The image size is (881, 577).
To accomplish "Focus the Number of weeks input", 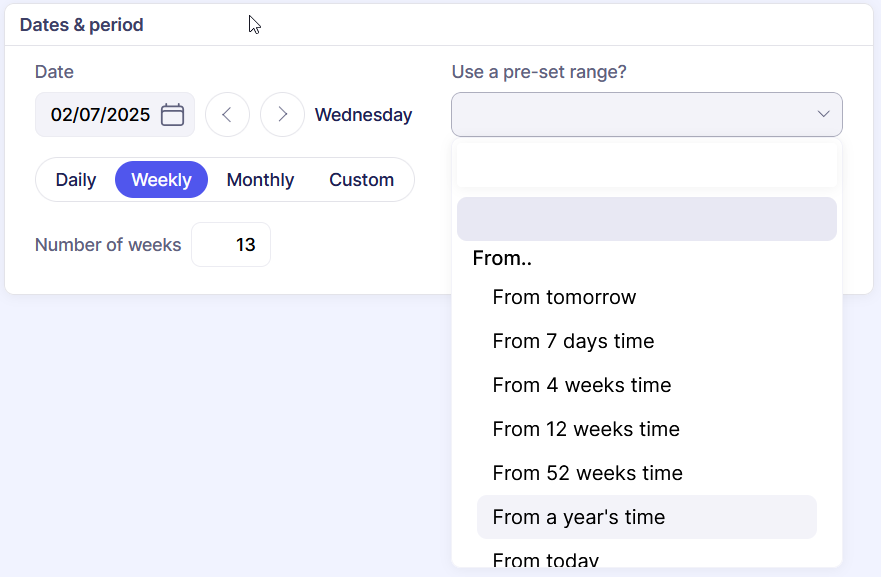I will point(231,245).
